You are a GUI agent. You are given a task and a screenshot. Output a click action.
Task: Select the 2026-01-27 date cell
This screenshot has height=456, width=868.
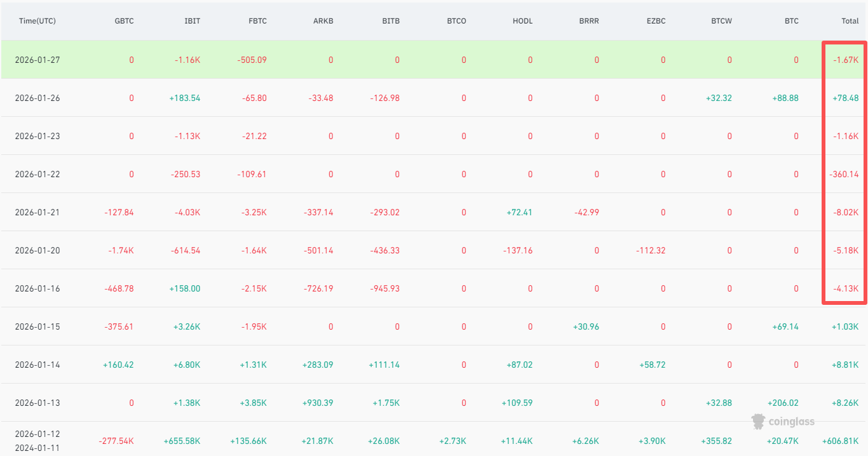click(x=37, y=60)
